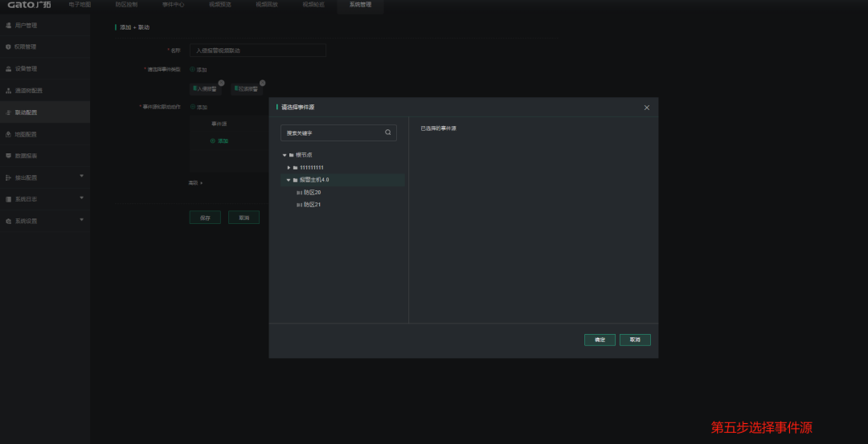
Task: Click the 权限管理 shield icon
Action: point(8,47)
